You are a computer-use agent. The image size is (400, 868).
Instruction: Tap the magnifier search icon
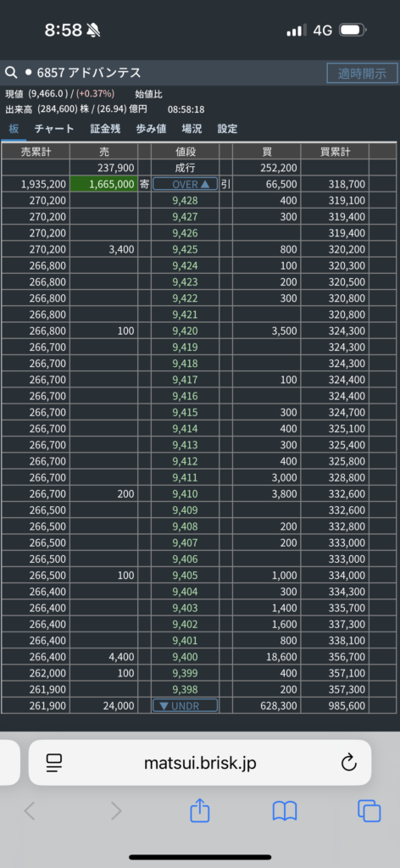point(11,73)
